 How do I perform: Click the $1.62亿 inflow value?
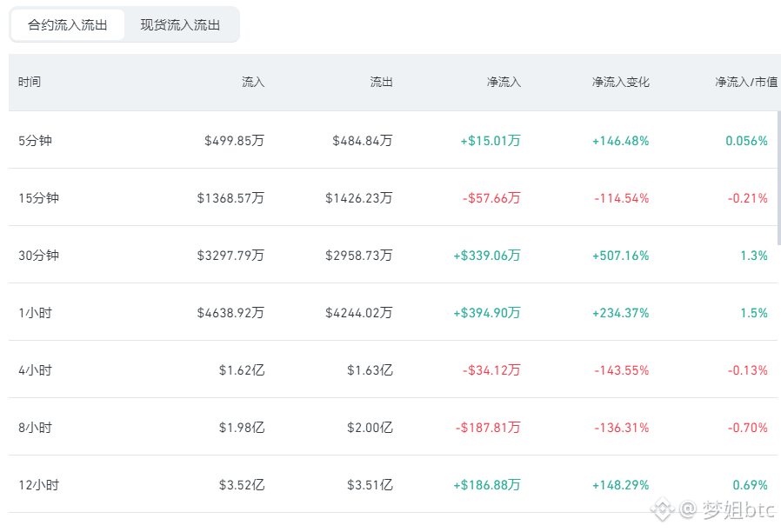pos(242,370)
